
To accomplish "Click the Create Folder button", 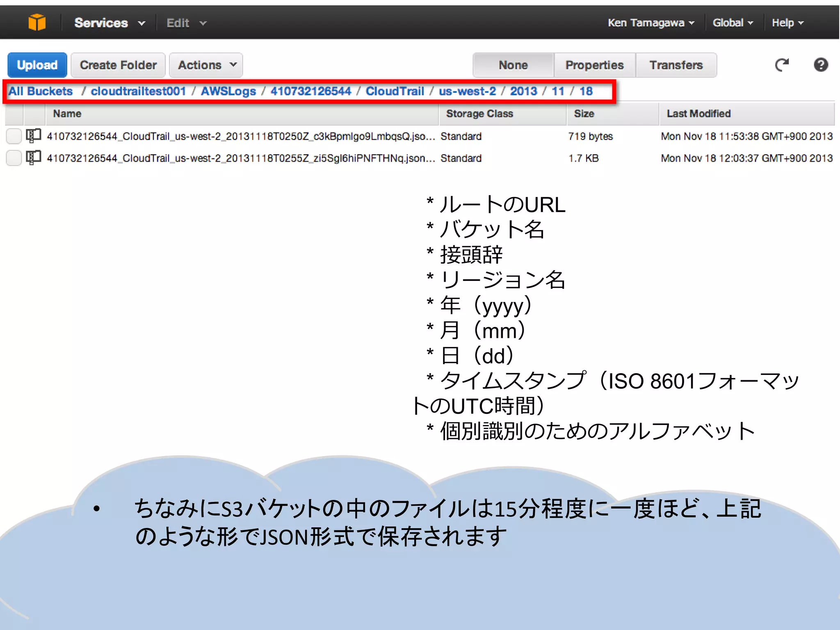I will [118, 65].
